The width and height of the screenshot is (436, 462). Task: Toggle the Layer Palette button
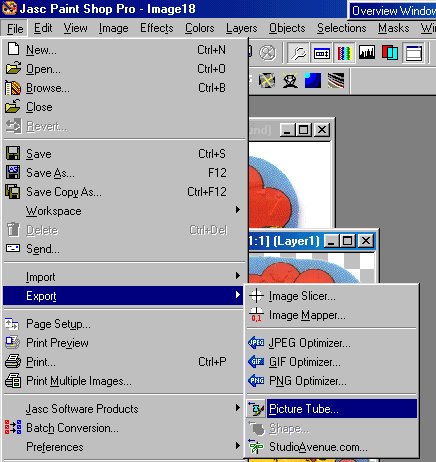click(390, 53)
